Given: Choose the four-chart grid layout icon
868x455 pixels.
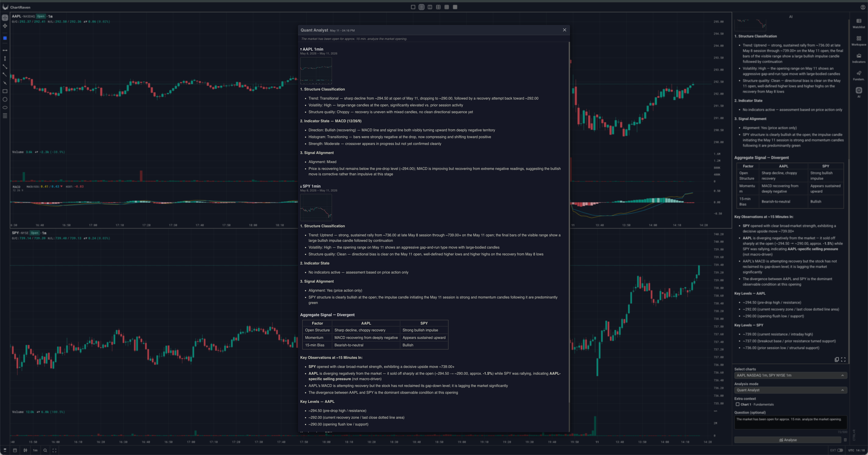Looking at the screenshot, I should pyautogui.click(x=438, y=7).
